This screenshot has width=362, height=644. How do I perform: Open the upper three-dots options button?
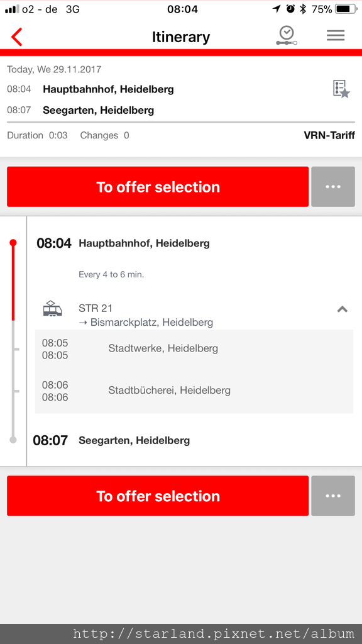coord(333,186)
